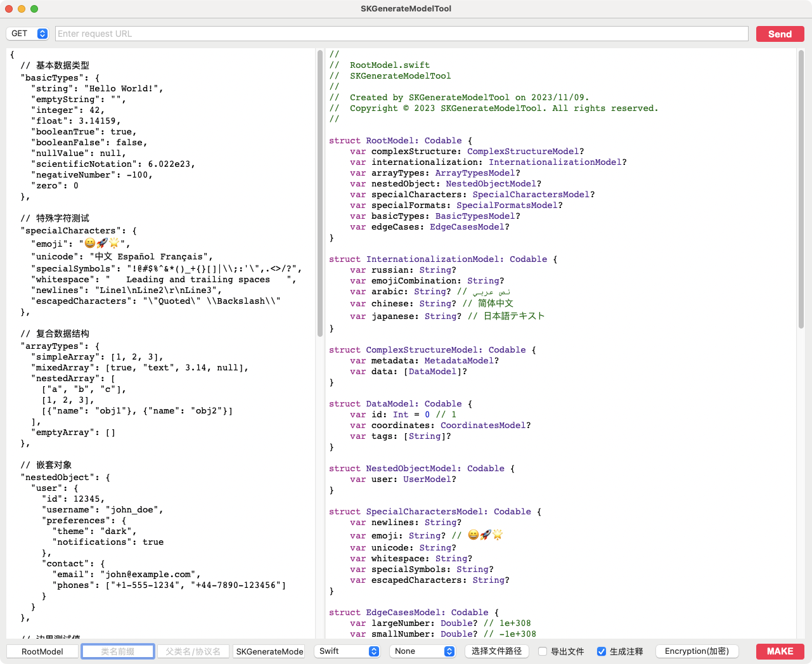Click "struct SpecialCharactersModel: Codable" line
Image resolution: width=812 pixels, height=664 pixels.
point(435,512)
